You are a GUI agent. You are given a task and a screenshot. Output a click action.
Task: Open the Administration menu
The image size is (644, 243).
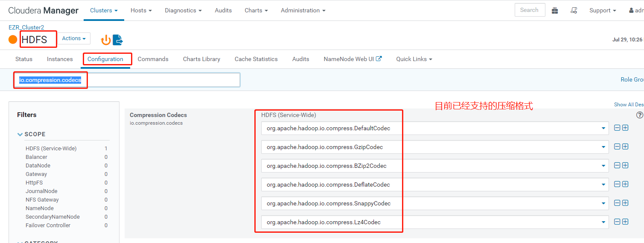tap(303, 10)
